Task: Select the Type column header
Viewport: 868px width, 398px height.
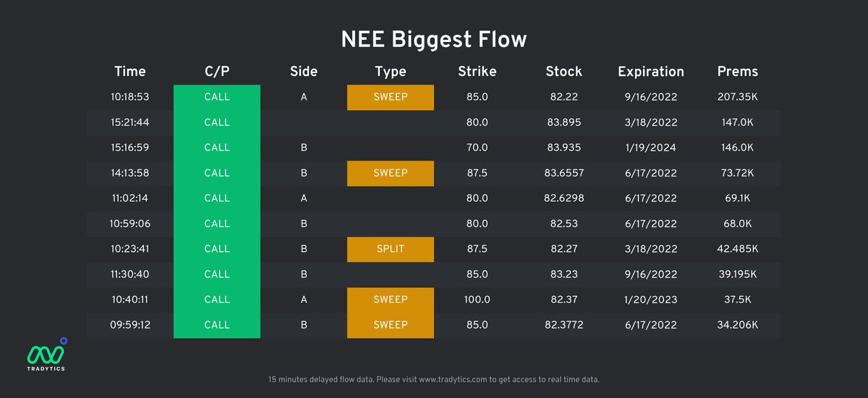Action: [x=391, y=72]
